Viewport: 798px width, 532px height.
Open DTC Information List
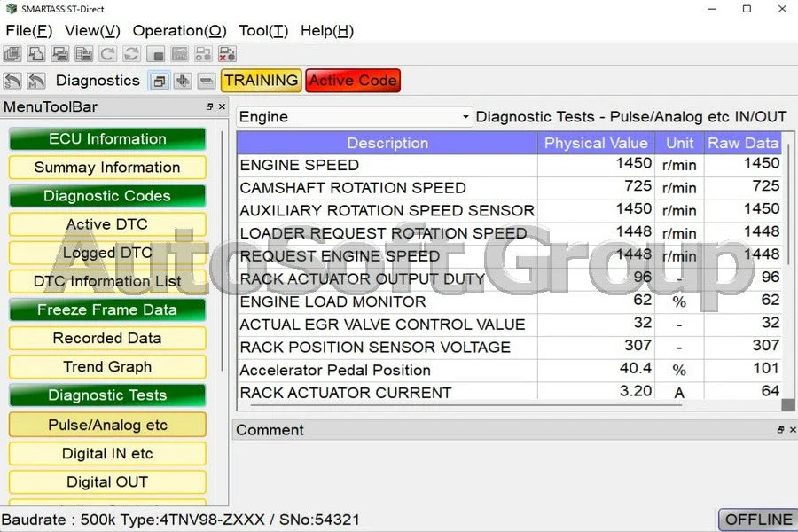tap(107, 282)
